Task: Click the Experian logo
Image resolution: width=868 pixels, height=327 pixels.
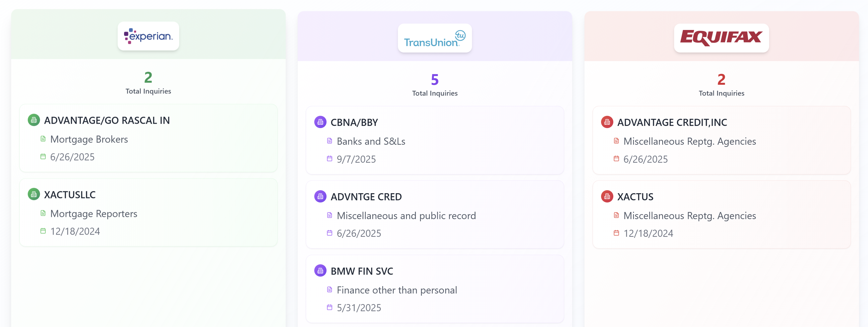Action: [x=148, y=36]
